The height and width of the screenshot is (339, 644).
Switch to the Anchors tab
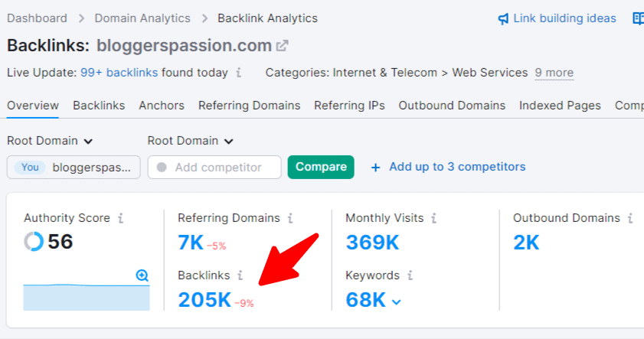162,106
